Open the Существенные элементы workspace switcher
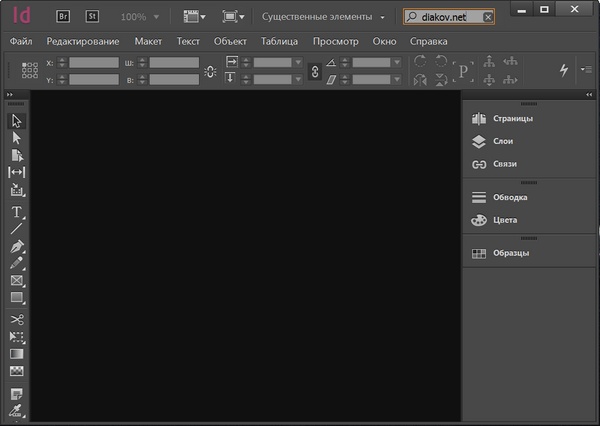Viewport: 600px width, 426px height. [323, 17]
